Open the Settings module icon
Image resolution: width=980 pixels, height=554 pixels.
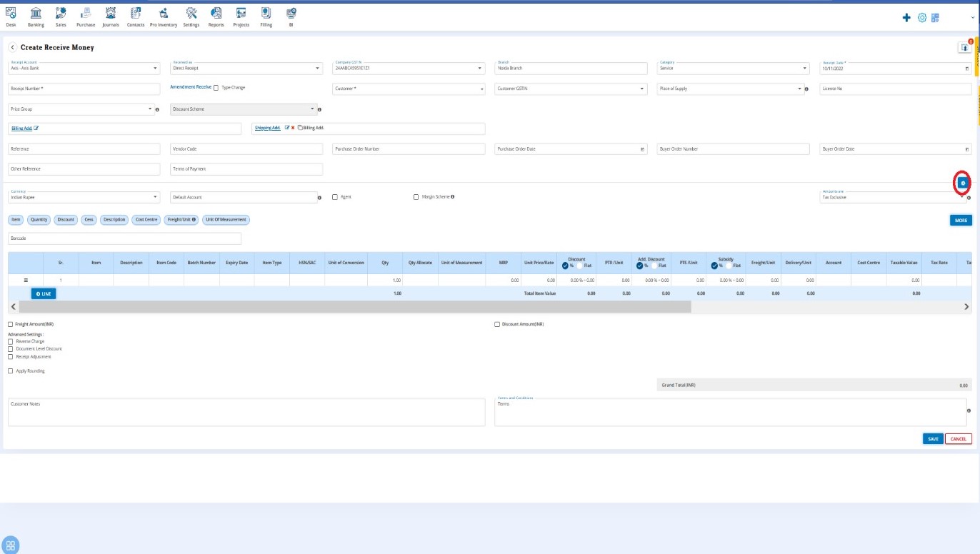click(x=191, y=12)
